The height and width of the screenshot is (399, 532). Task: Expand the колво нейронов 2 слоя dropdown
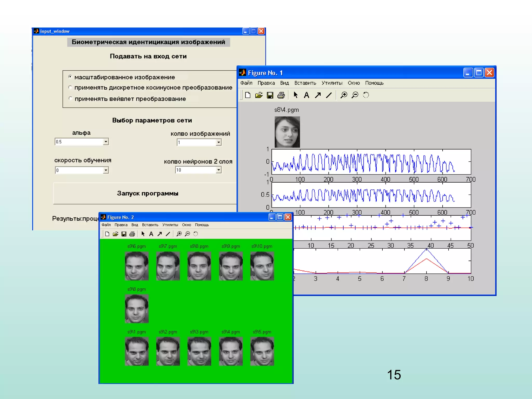(x=219, y=170)
